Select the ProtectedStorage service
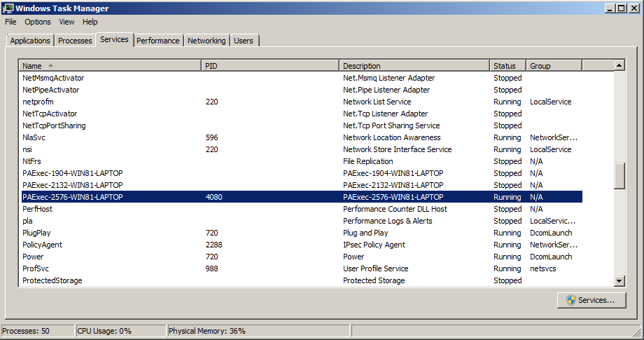The width and height of the screenshot is (644, 340). tap(52, 281)
